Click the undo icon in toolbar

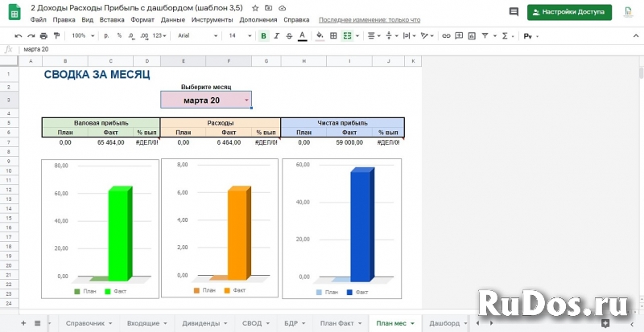(19, 36)
